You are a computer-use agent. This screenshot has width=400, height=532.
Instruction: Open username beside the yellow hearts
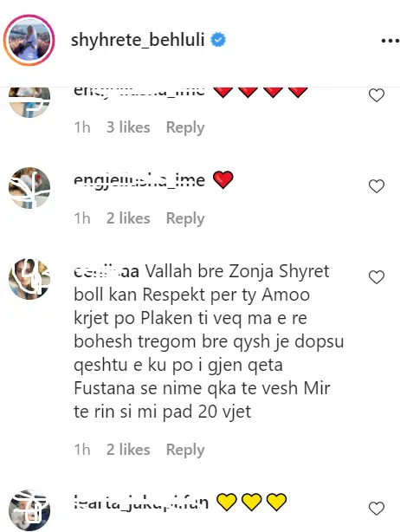(141, 503)
